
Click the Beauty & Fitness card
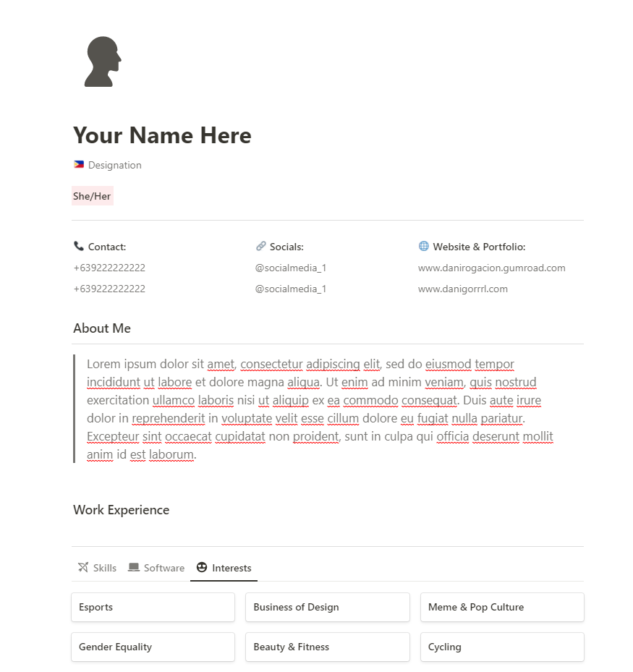point(327,647)
